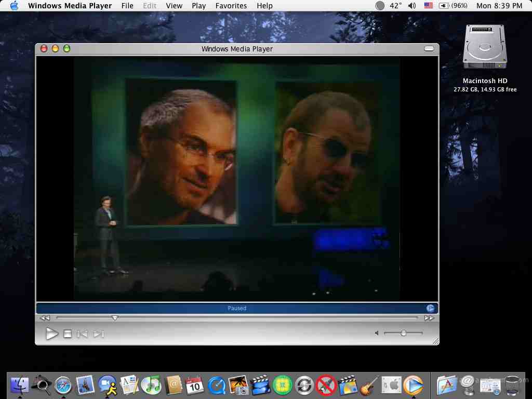This screenshot has height=399, width=532.
Task: Click Windows Media Player icon in Dock
Action: coord(413,385)
